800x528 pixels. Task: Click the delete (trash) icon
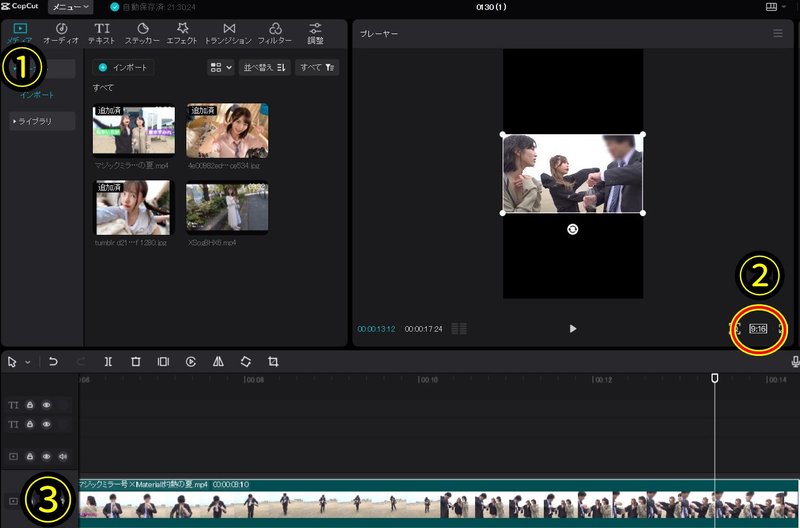pos(136,362)
